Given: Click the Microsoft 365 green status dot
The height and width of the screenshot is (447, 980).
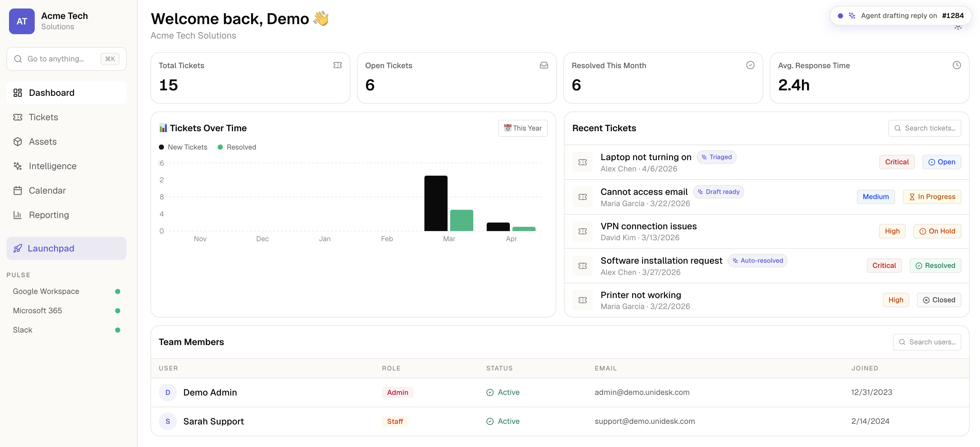Looking at the screenshot, I should click(118, 311).
